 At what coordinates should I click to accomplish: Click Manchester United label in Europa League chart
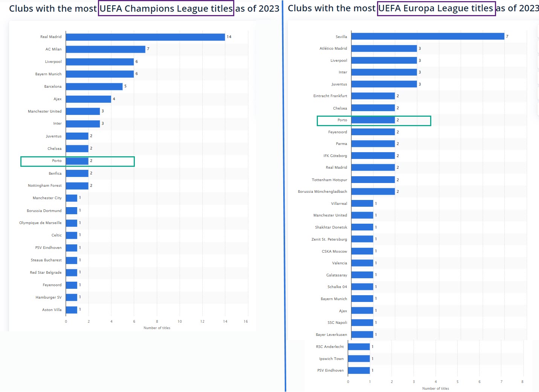330,215
